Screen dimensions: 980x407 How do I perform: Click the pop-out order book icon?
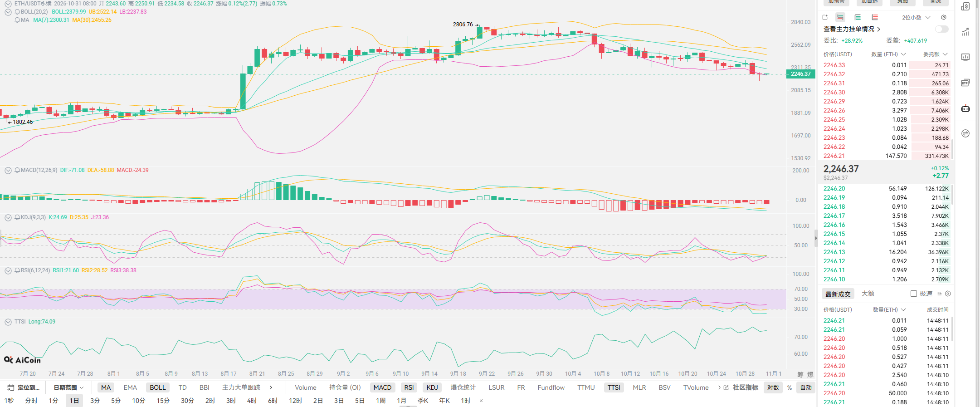point(825,17)
